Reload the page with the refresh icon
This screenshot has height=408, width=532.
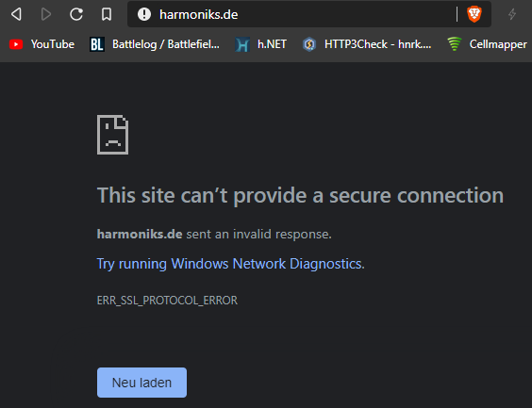(76, 14)
